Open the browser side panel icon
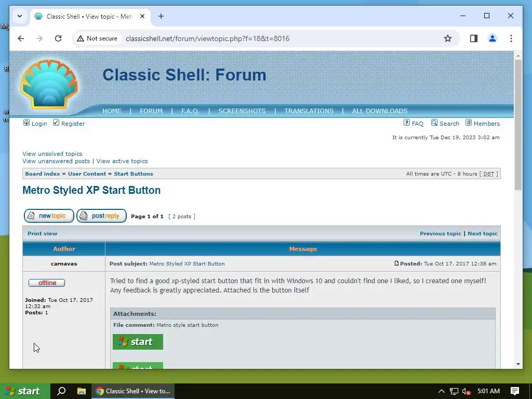This screenshot has height=399, width=532. (474, 38)
